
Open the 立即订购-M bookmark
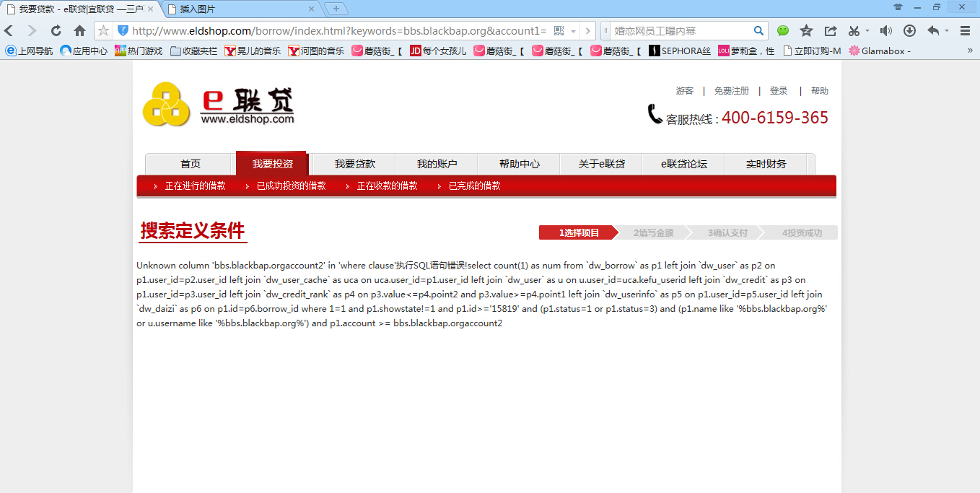(x=811, y=51)
